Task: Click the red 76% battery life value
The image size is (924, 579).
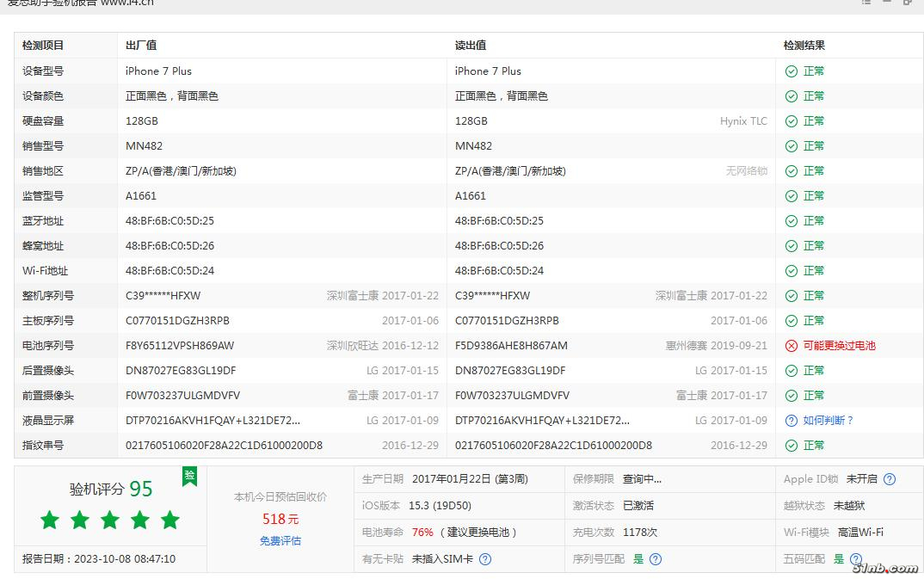Action: pos(422,533)
